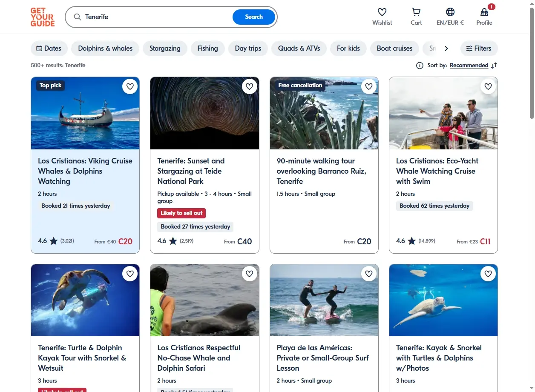Click the star rating on Stargazing at Teide card
535x392 pixels.
click(x=173, y=241)
